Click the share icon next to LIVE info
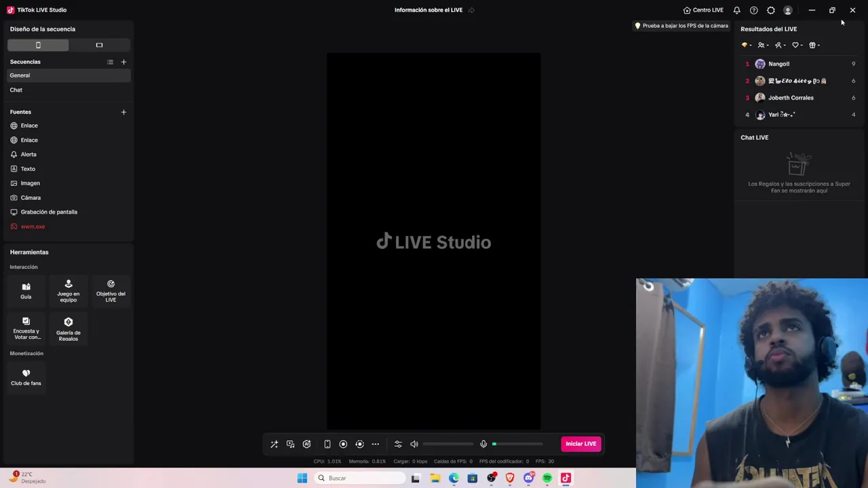The width and height of the screenshot is (868, 488). [x=471, y=10]
